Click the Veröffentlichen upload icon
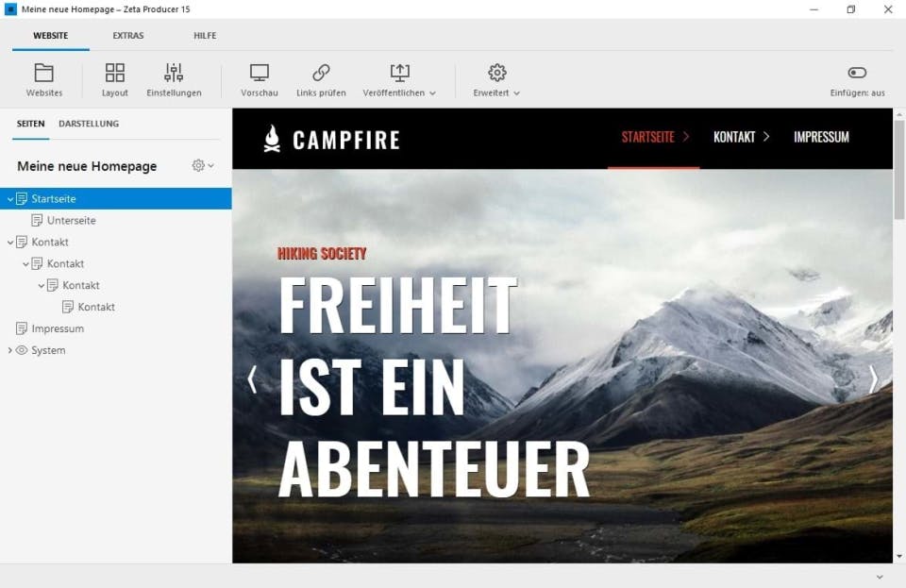This screenshot has height=588, width=906. 399,73
